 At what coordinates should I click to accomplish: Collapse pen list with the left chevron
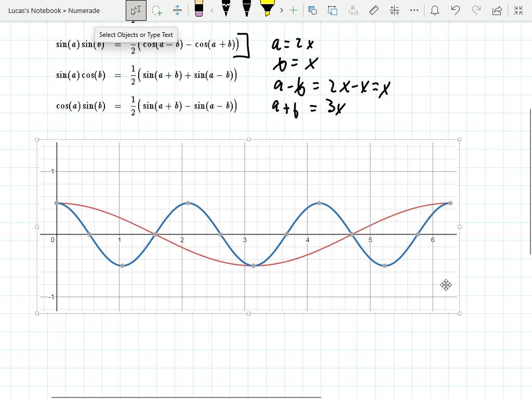[212, 9]
